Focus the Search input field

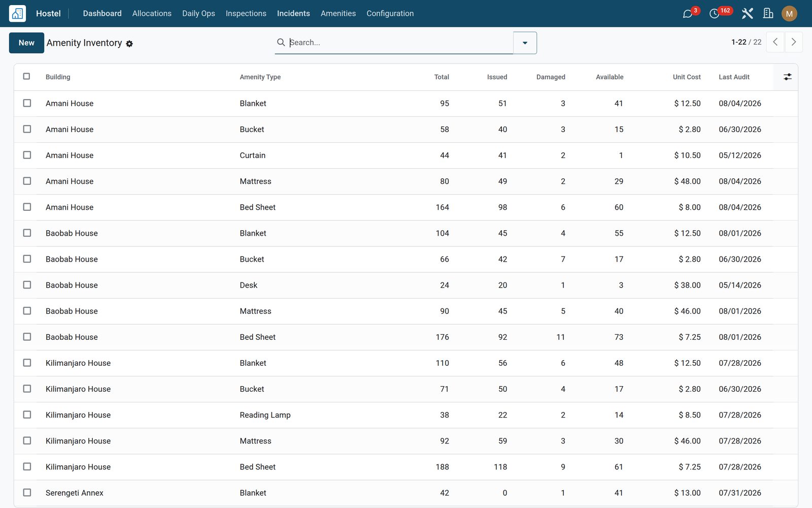coord(400,43)
